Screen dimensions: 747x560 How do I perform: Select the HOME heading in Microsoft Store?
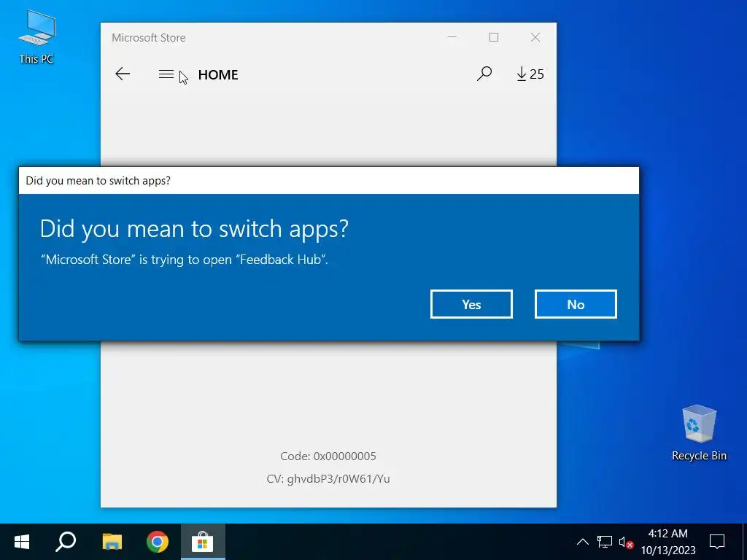[x=218, y=75]
